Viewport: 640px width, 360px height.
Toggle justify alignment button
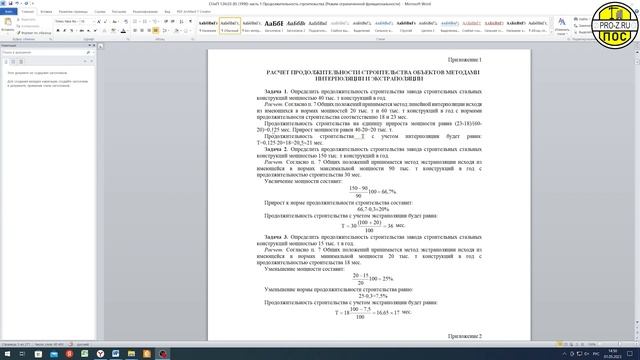click(x=156, y=30)
